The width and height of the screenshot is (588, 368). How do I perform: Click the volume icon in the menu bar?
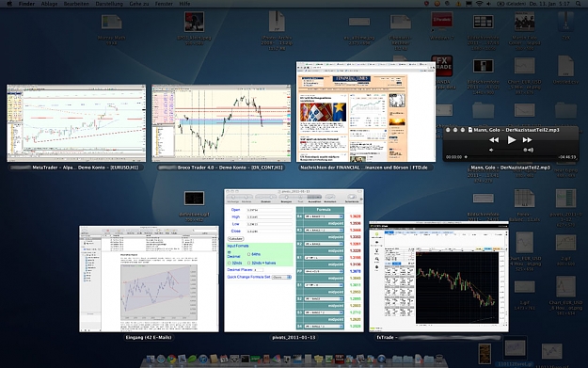click(x=488, y=4)
